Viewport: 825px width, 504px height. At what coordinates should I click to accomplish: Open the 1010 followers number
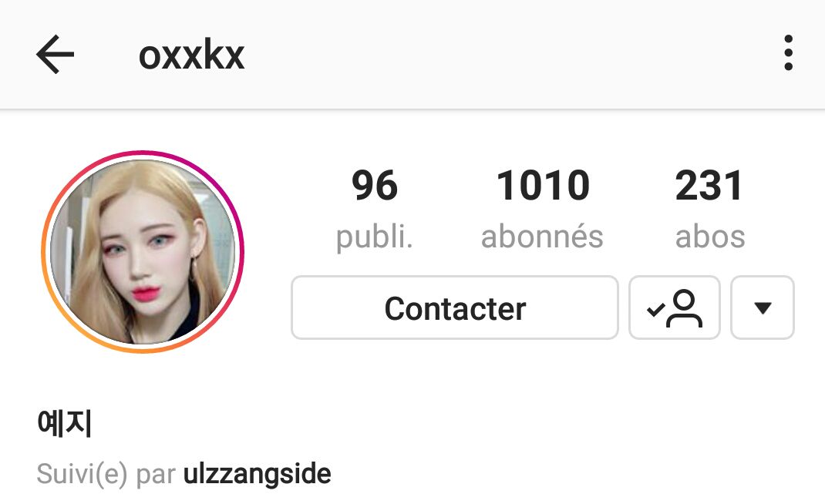pos(543,186)
